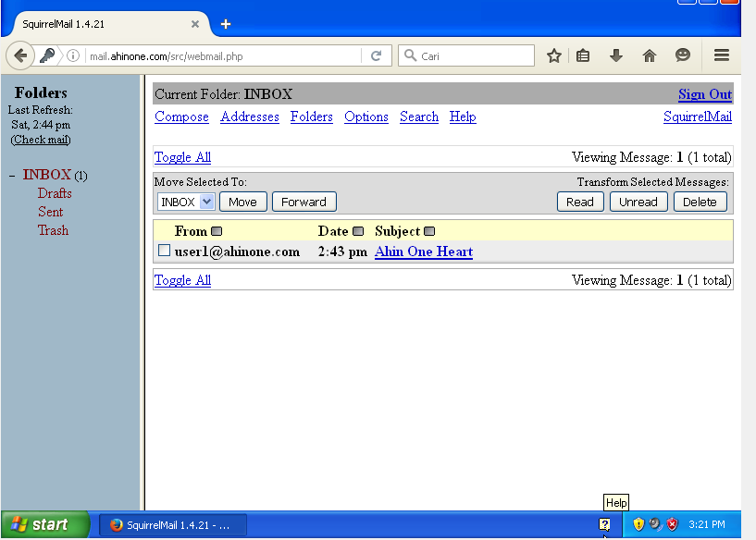Open the downloads arrow icon
The height and width of the screenshot is (540, 756).
tap(616, 55)
